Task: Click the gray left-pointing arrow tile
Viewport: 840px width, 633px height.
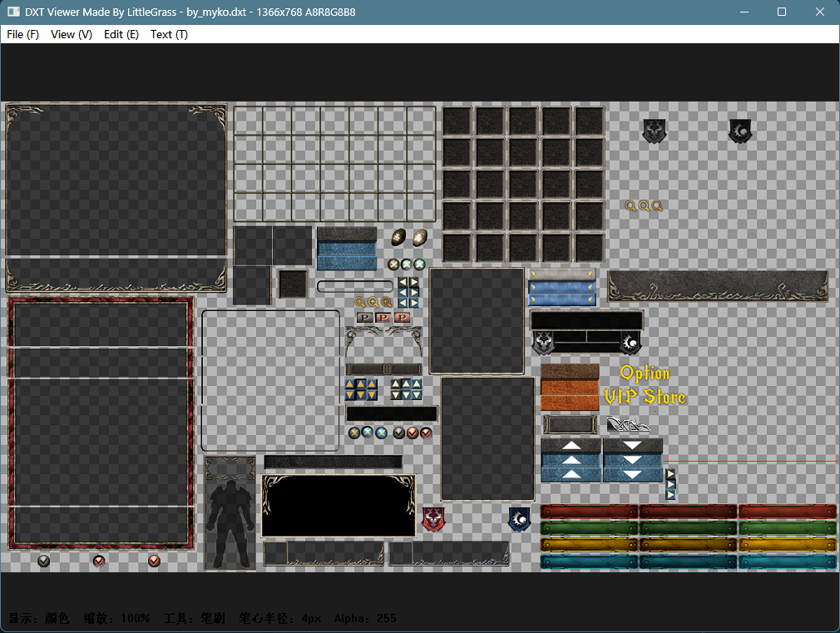Action: point(403,282)
